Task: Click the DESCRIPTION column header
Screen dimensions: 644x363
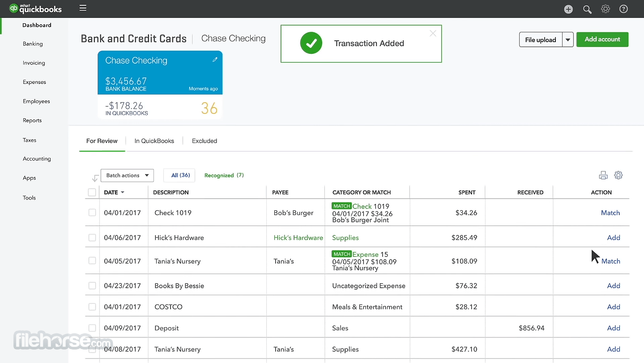Action: coord(171,192)
